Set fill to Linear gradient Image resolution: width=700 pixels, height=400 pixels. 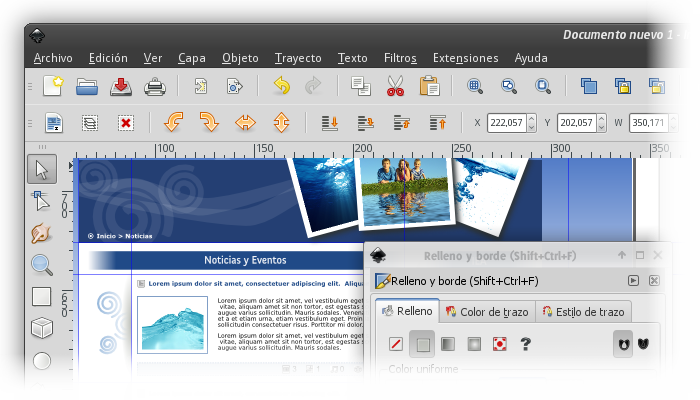coord(448,344)
